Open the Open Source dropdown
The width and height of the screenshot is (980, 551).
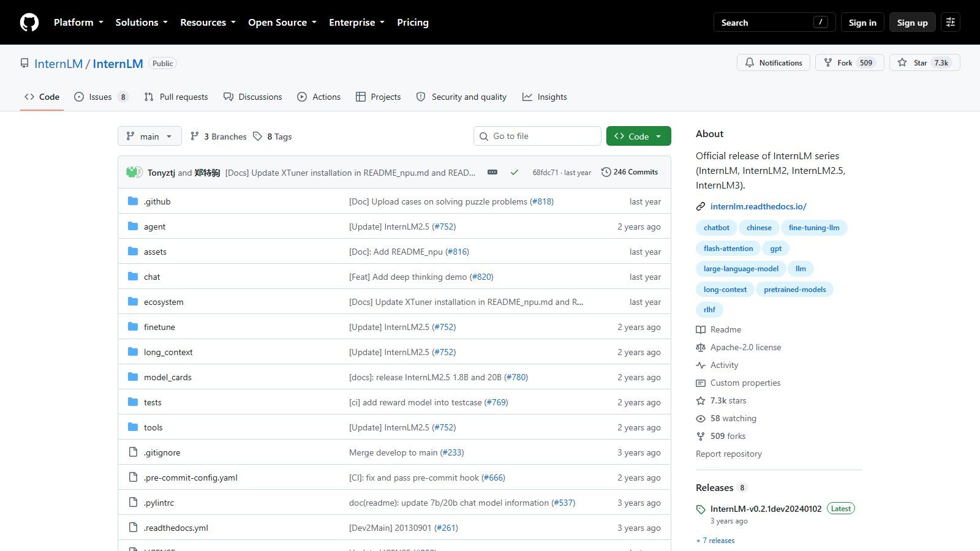coord(282,23)
